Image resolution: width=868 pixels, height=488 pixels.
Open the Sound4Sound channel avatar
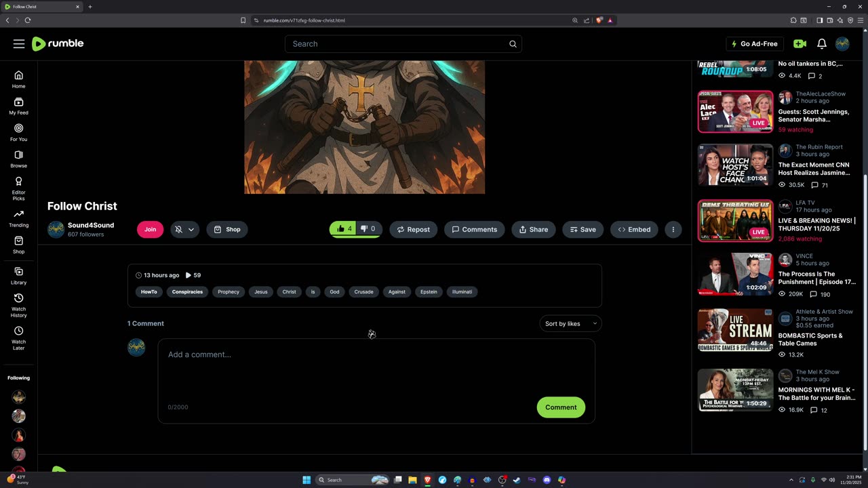(56, 229)
